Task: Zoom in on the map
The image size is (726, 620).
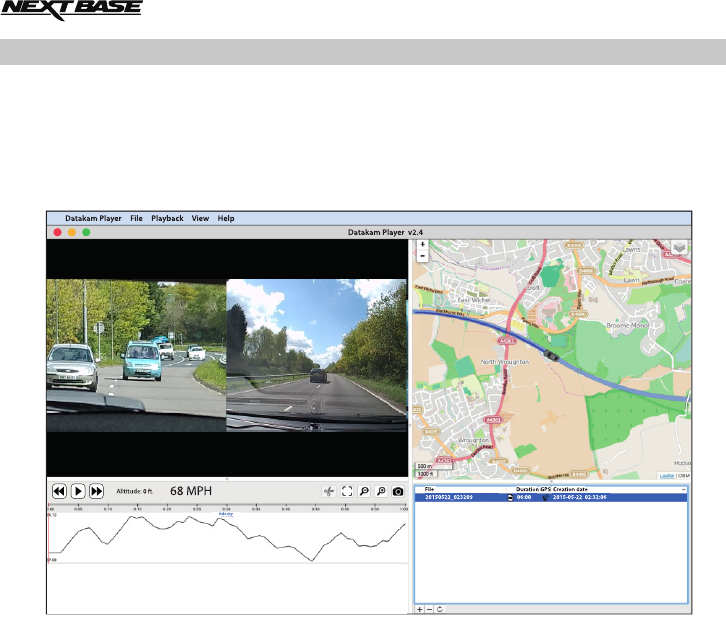Action: [422, 245]
